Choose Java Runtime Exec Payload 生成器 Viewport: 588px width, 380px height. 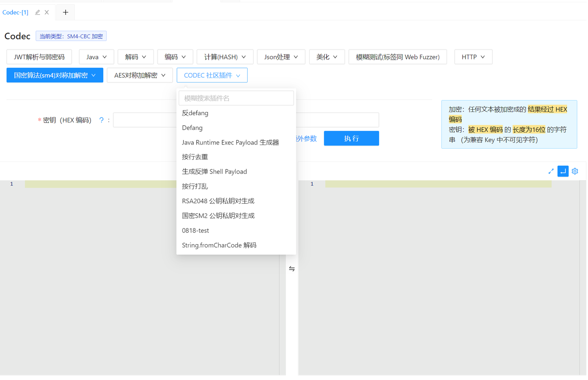230,142
